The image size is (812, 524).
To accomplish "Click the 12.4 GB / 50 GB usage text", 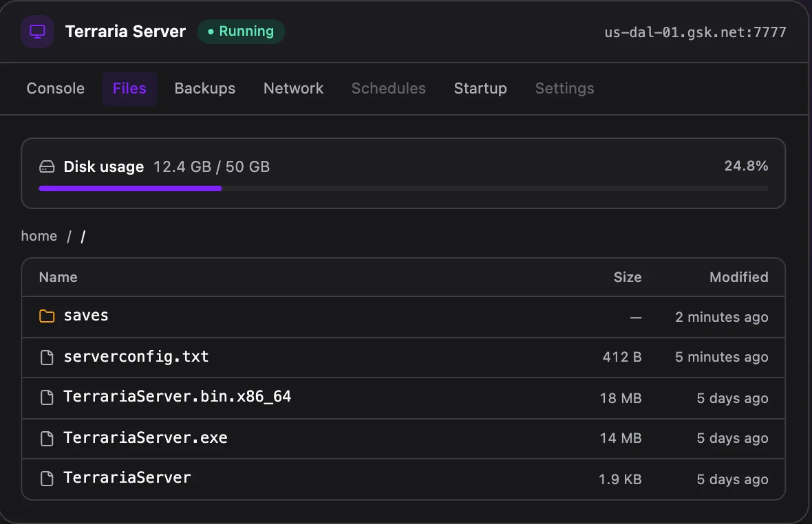I will (x=211, y=166).
